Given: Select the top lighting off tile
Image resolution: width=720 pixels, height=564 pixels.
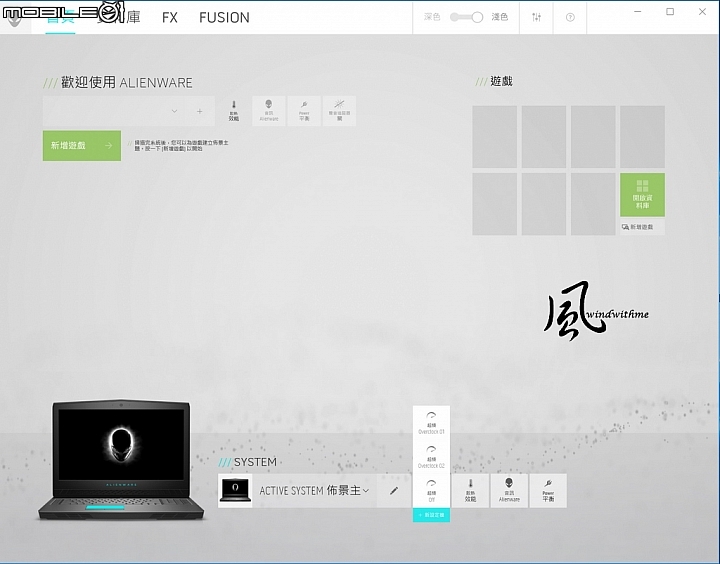Looking at the screenshot, I should (x=339, y=111).
